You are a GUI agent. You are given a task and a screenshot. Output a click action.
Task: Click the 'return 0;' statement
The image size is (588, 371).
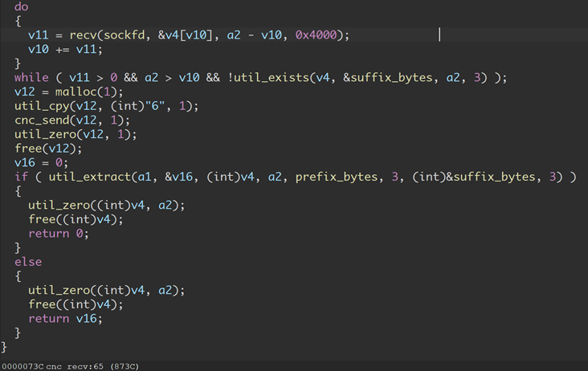coord(59,234)
